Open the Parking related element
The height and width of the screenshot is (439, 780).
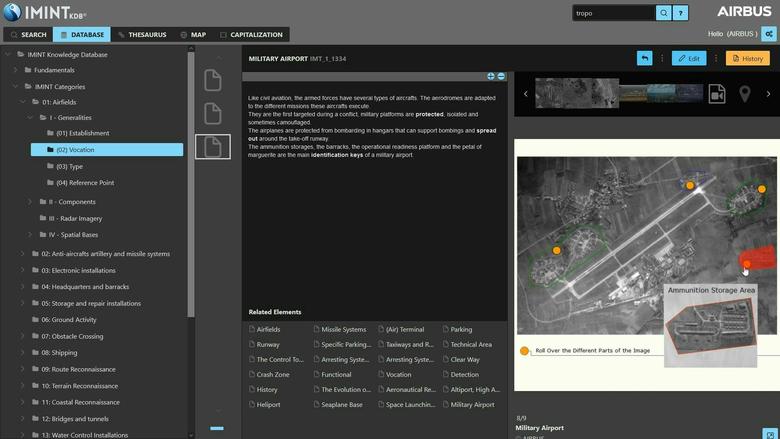coord(457,329)
